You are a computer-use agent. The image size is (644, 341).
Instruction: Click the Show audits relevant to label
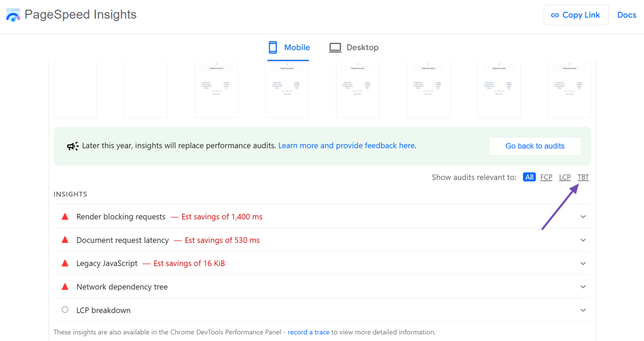(474, 177)
